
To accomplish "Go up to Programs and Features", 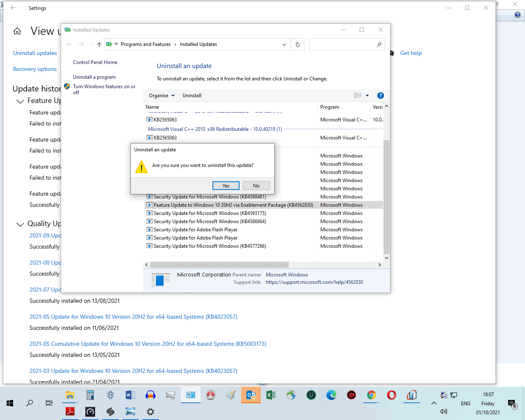I will 99,44.
